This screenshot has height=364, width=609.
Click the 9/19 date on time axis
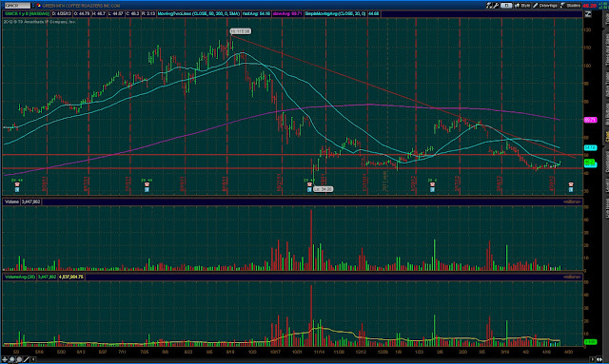(230, 352)
